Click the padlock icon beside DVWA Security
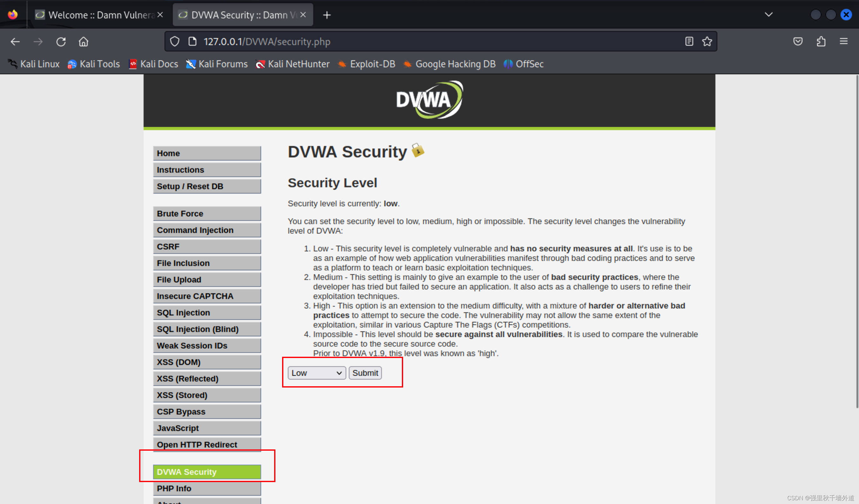Screen dimensions: 859x504 417,150
